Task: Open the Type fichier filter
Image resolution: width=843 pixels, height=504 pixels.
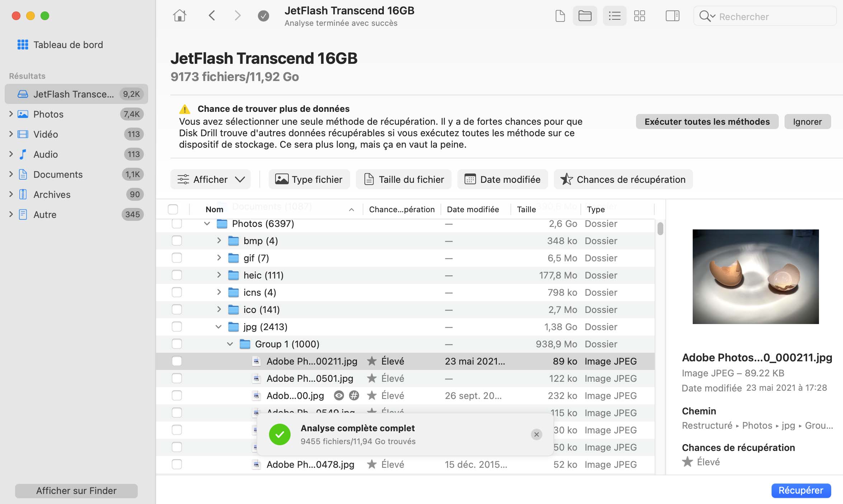Action: coord(309,179)
